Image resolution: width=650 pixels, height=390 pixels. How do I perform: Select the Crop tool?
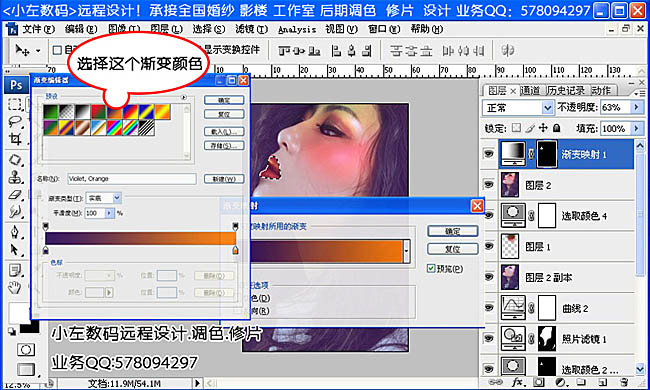click(x=15, y=139)
